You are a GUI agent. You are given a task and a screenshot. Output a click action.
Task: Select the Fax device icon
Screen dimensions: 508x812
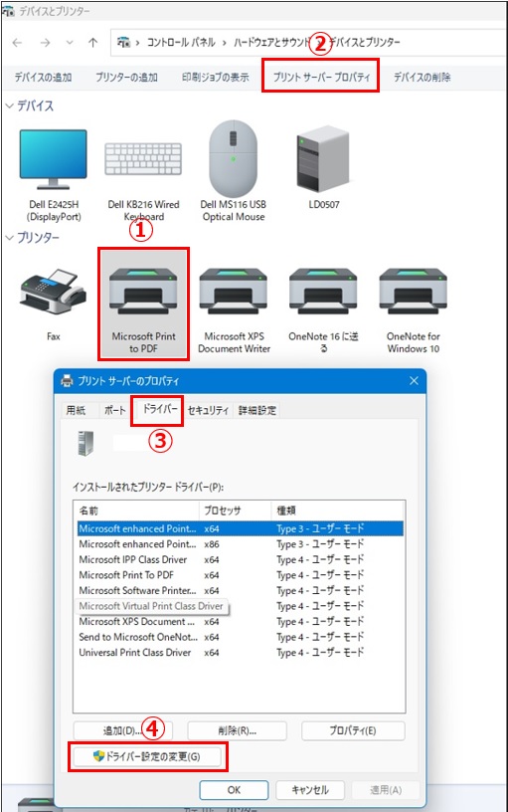tap(54, 304)
